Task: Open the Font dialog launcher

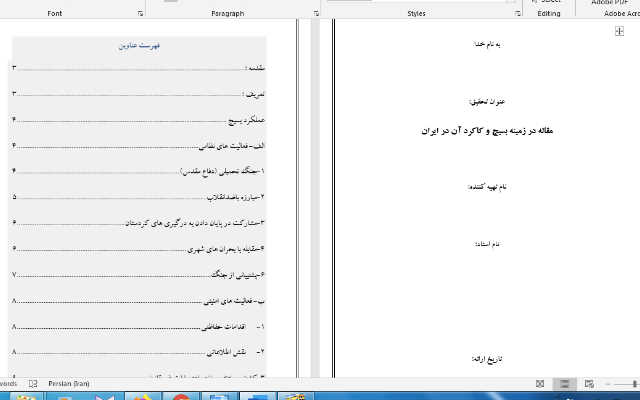Action: click(x=139, y=14)
